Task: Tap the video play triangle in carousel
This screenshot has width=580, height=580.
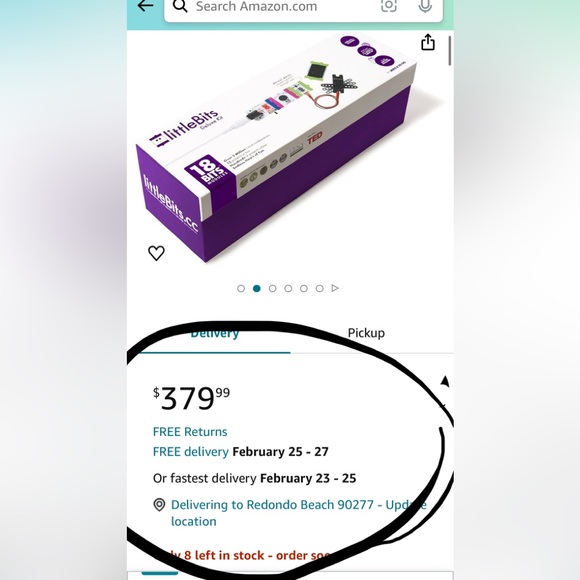Action: tap(335, 288)
